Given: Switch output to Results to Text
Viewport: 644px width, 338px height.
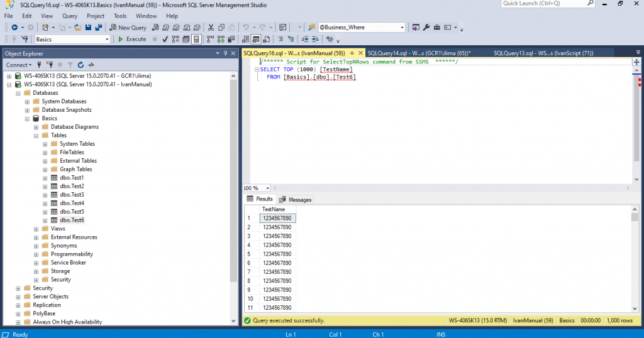Looking at the screenshot, I should point(246,40).
